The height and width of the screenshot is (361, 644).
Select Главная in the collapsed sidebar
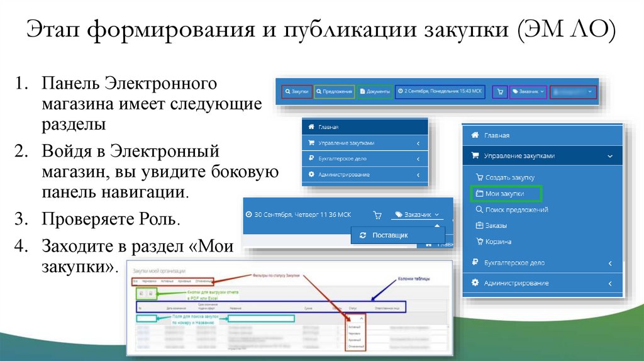click(x=365, y=127)
